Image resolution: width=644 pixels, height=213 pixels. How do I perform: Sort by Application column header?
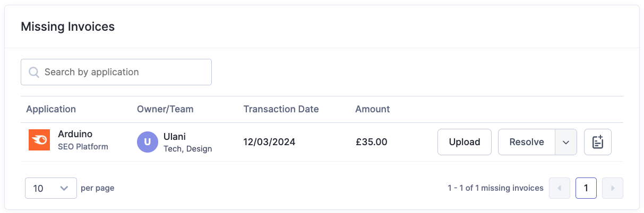[51, 109]
